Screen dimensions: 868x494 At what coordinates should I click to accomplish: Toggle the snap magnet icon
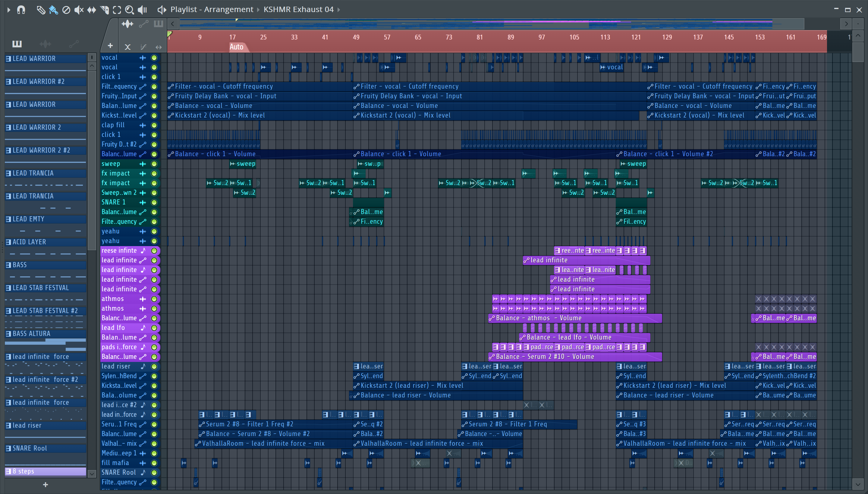[x=21, y=10]
